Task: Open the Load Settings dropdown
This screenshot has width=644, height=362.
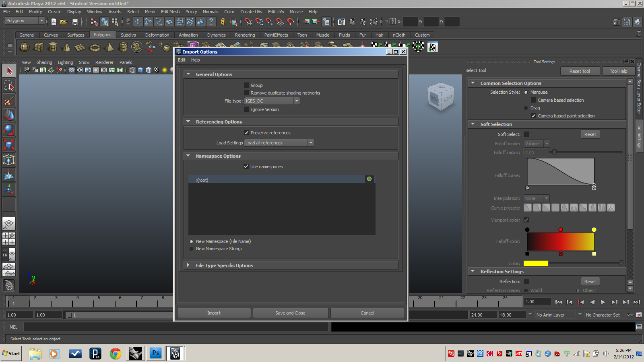Action: pyautogui.click(x=310, y=143)
